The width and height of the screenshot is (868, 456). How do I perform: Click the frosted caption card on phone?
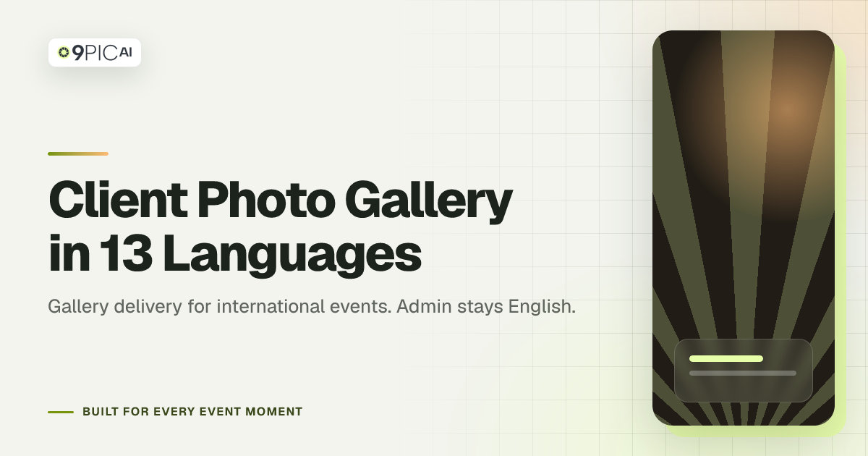point(744,371)
